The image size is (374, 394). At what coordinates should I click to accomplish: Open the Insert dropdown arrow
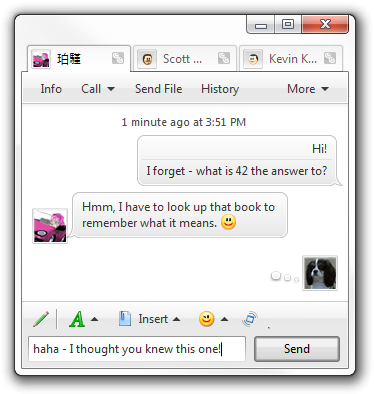tap(176, 319)
